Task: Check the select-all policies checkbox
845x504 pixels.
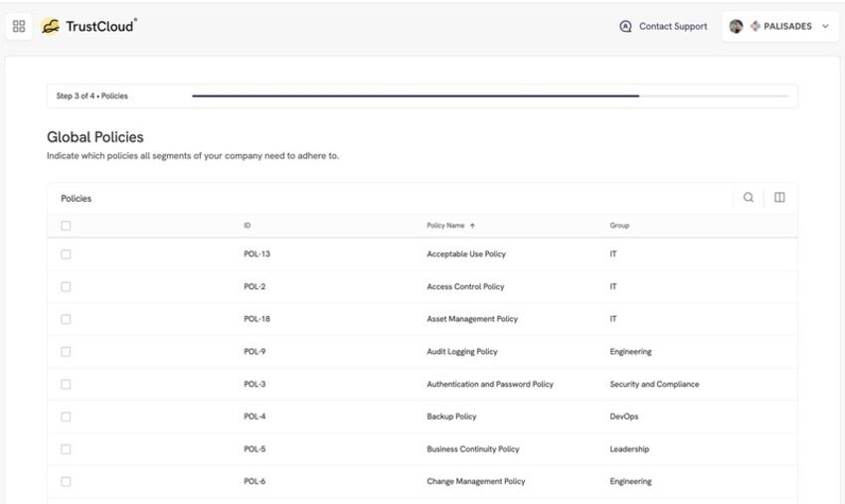Action: click(66, 226)
